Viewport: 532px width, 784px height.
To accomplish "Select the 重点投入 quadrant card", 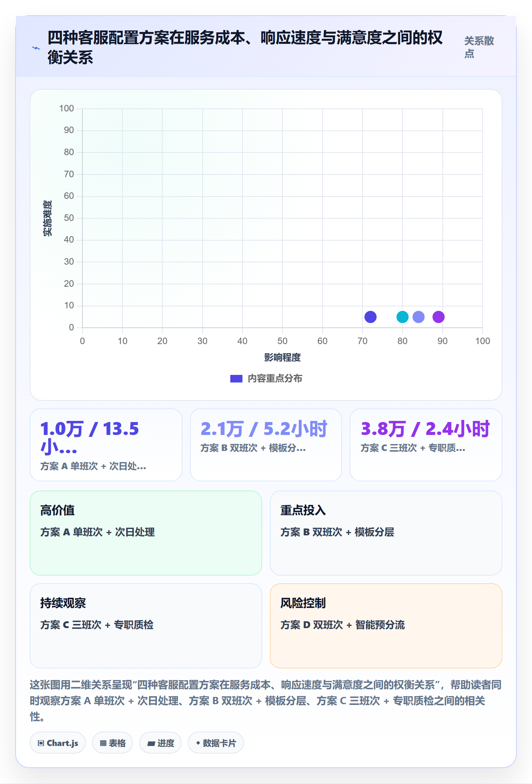I will [x=386, y=533].
